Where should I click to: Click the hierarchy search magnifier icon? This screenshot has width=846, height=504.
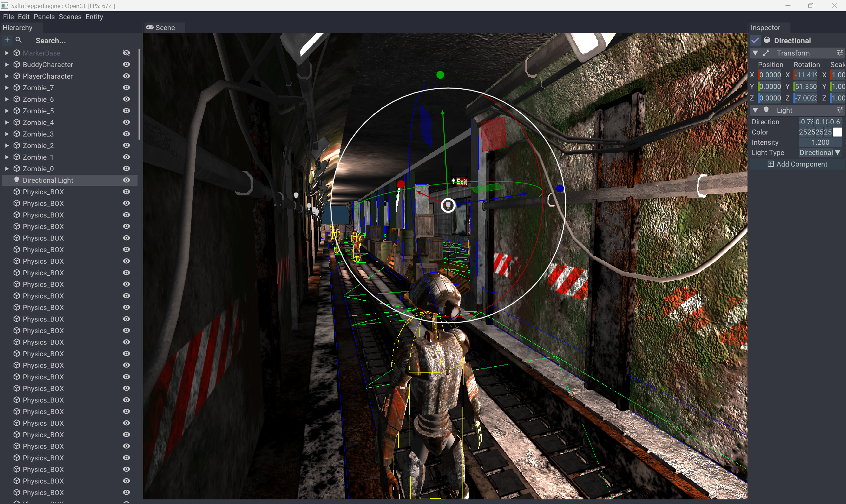[x=19, y=40]
